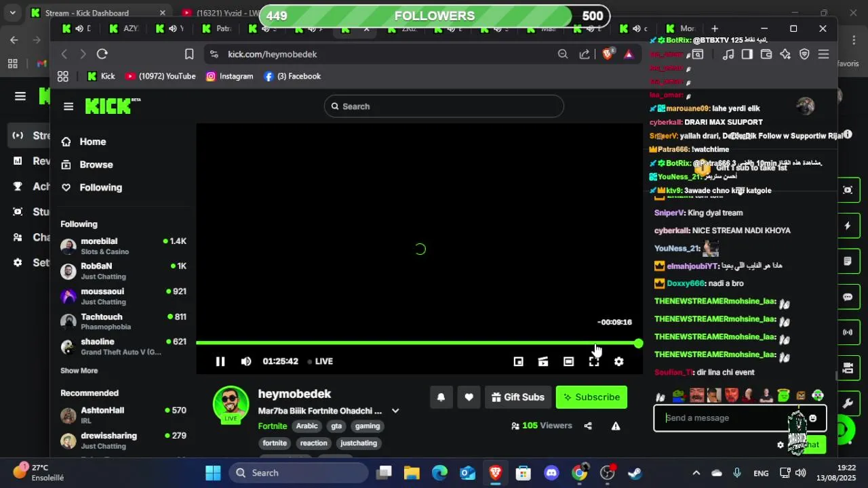The height and width of the screenshot is (488, 868).
Task: Open Instagram bookmark in bookmarks bar
Action: tap(229, 77)
